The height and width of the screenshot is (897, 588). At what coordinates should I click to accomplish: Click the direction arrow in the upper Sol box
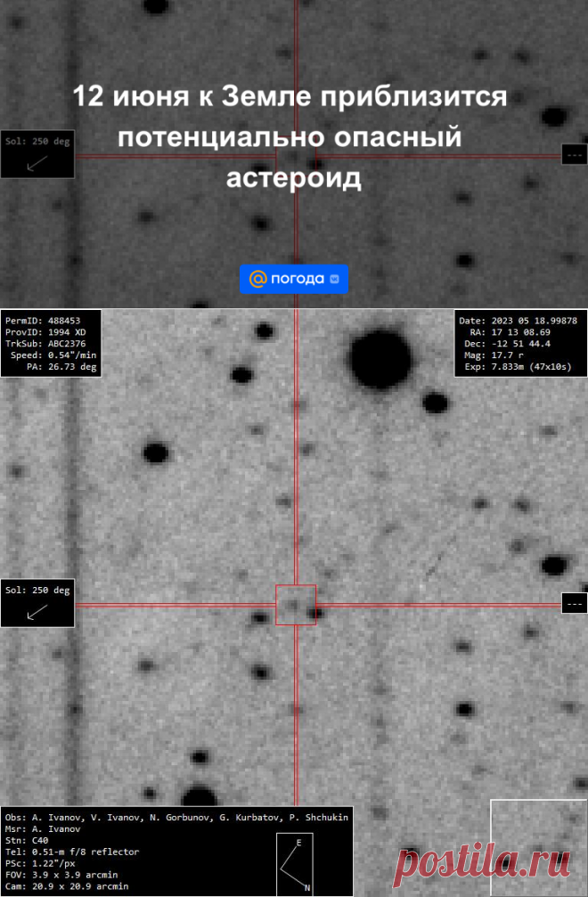point(37,163)
